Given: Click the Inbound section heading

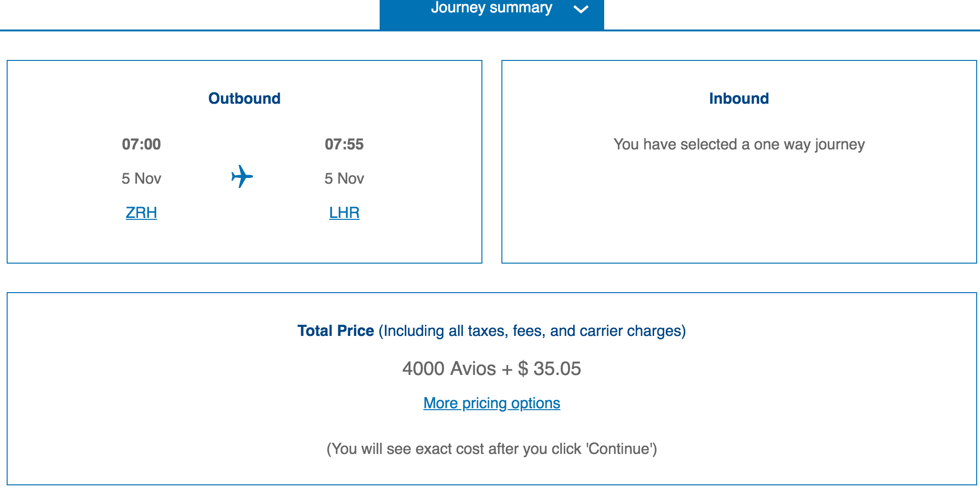Looking at the screenshot, I should (739, 98).
